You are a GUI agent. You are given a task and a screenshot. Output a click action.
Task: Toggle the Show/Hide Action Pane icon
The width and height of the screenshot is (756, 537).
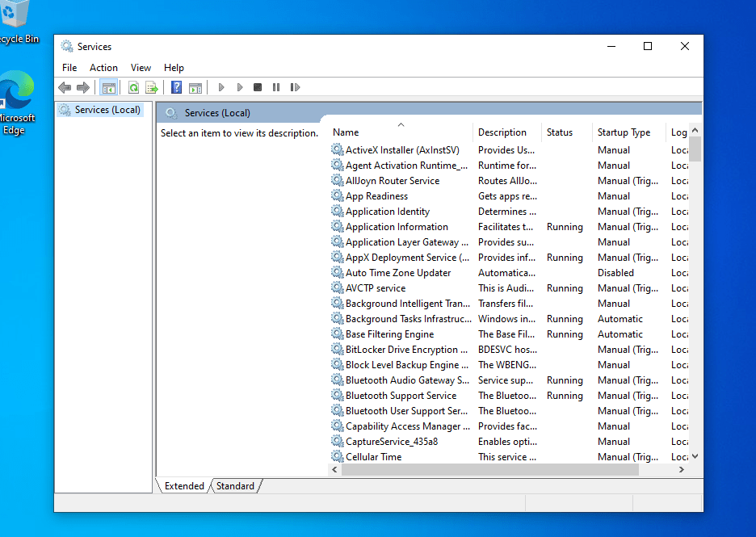195,87
